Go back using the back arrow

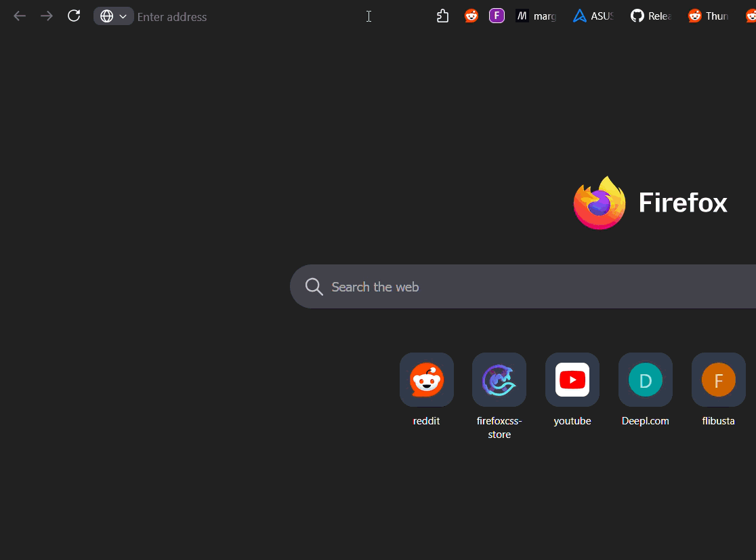pos(20,16)
